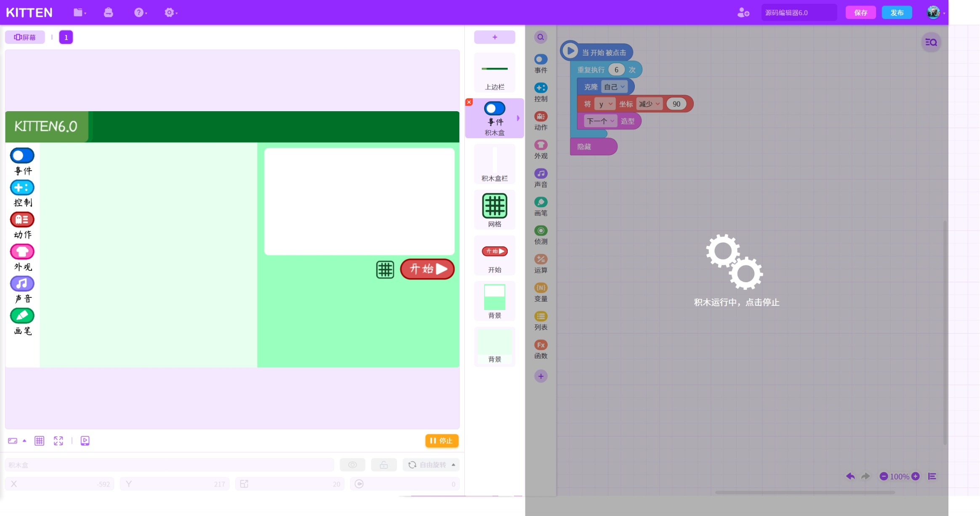Open the 外观 block category

pos(541,150)
